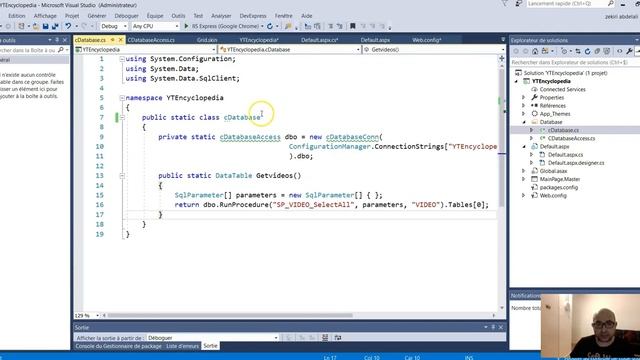
Task: Open the Any CPU platform dropdown
Action: (x=156, y=26)
